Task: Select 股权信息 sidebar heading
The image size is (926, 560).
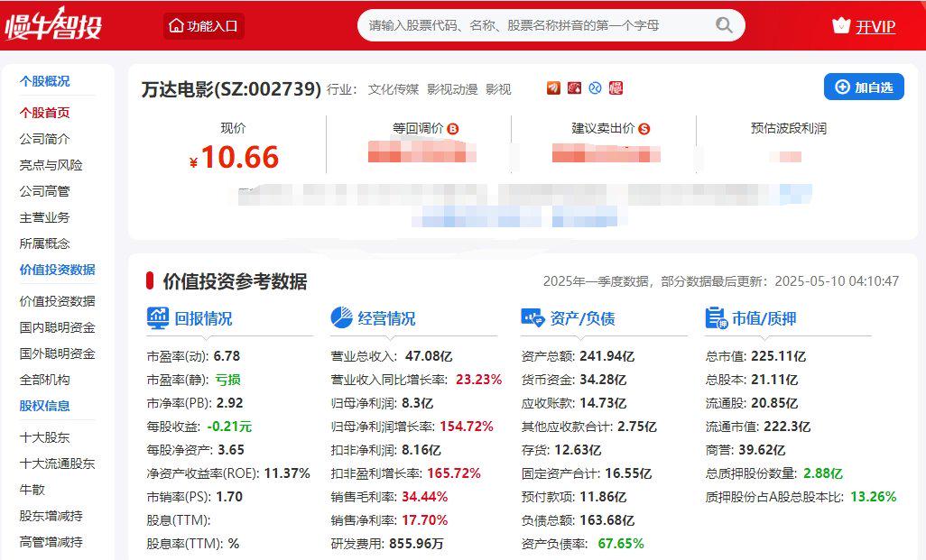Action: [45, 406]
